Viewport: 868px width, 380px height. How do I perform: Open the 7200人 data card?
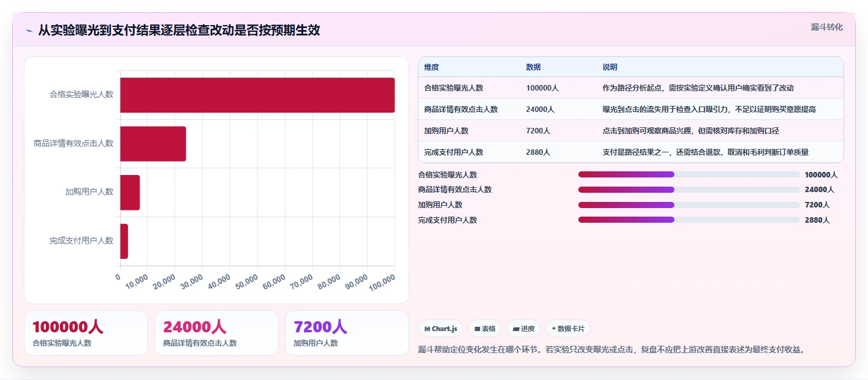click(347, 333)
